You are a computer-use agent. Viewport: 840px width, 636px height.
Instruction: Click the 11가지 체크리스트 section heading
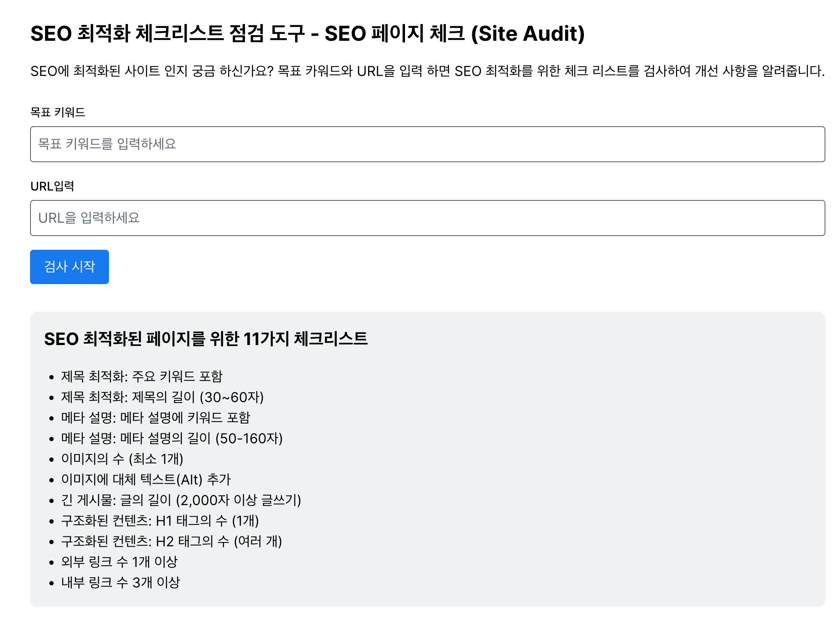point(205,339)
